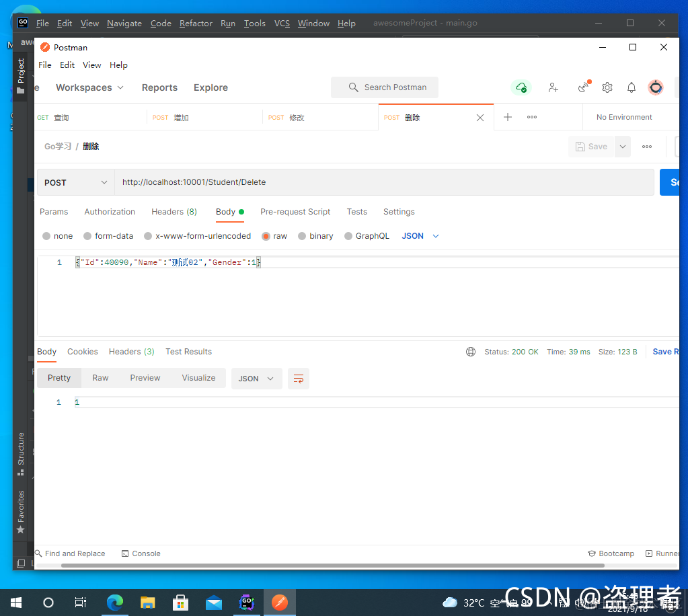Switch response view to Preview
The width and height of the screenshot is (688, 616).
pos(145,378)
